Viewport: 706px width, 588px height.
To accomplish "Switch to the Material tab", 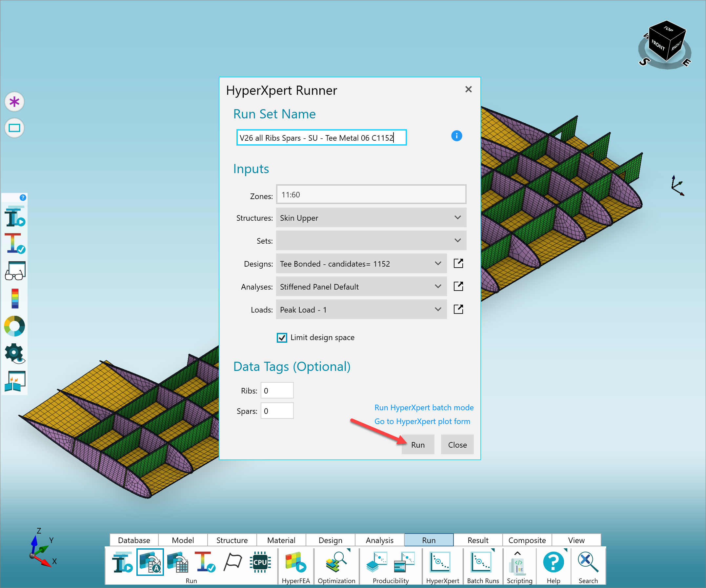I will pyautogui.click(x=281, y=540).
